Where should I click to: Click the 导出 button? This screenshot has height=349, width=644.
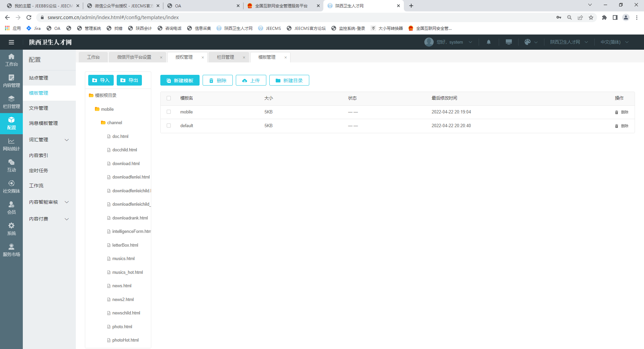[x=129, y=80]
